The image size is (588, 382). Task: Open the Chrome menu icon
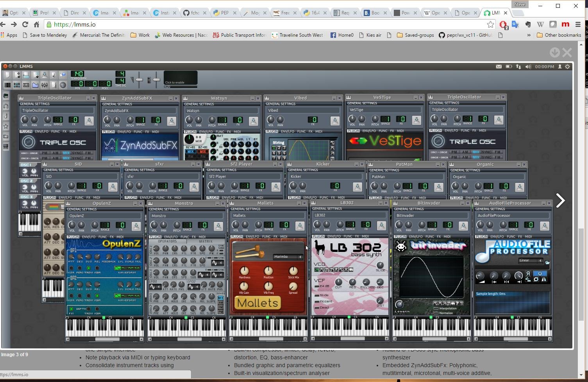point(578,25)
